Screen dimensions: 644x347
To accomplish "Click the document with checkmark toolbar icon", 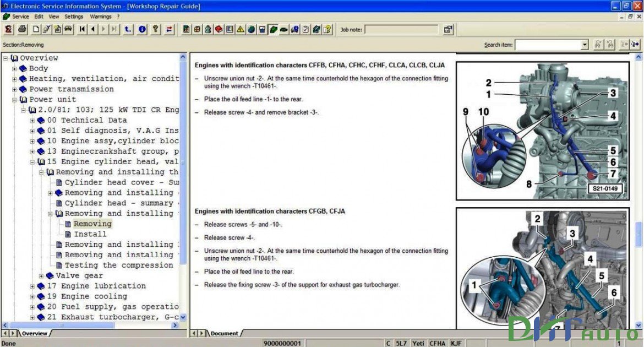I will pos(47,29).
